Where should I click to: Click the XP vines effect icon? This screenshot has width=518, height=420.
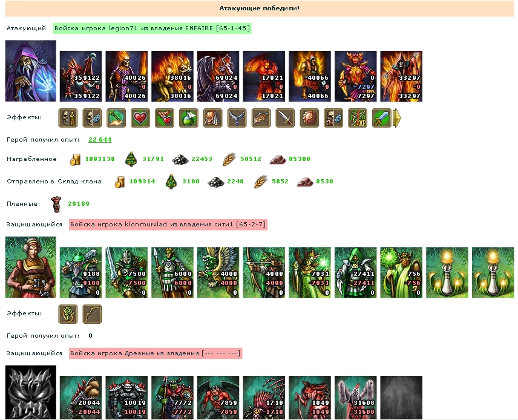pos(358,118)
